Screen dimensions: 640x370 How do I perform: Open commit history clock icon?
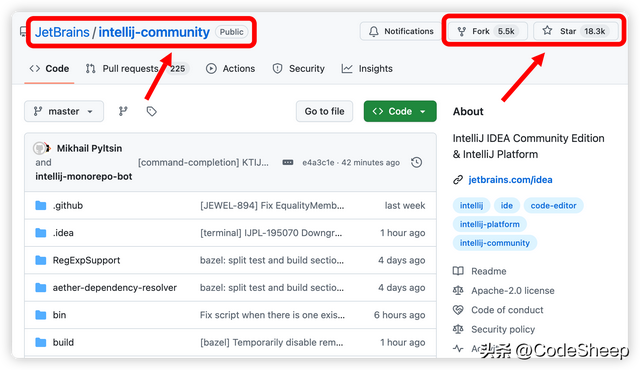click(416, 162)
